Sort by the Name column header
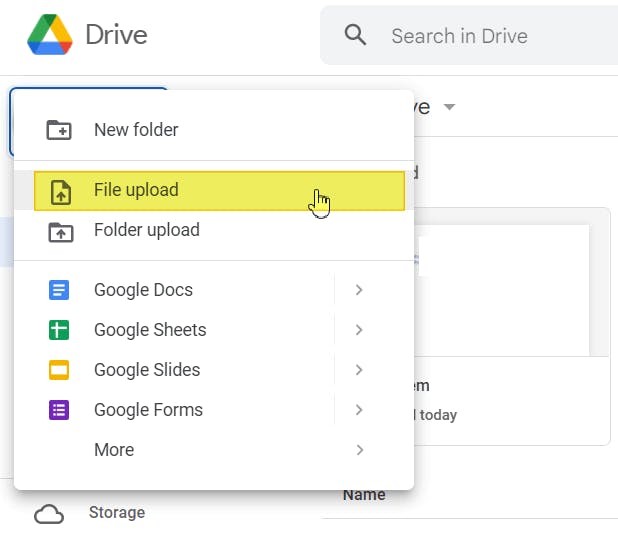618x533 pixels. point(364,495)
